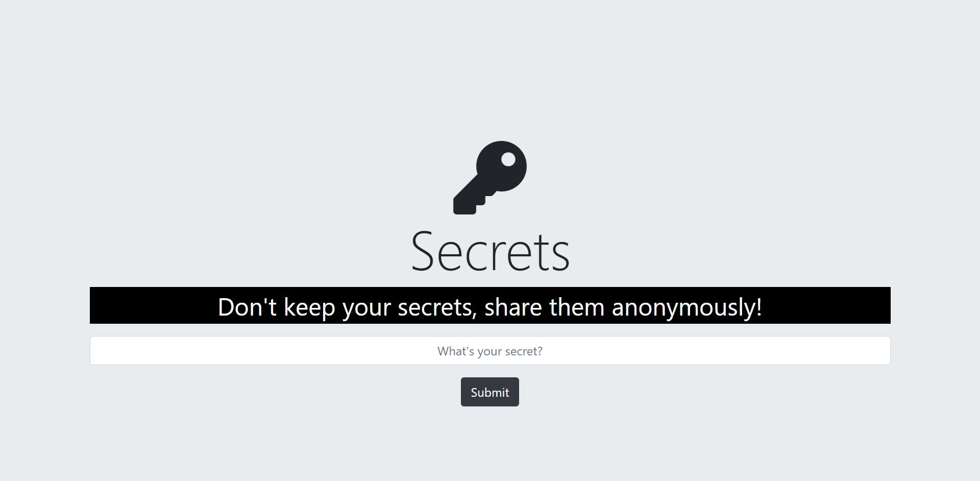Submit the secret with the Submit button
Screen dimensions: 980x481
pos(490,392)
